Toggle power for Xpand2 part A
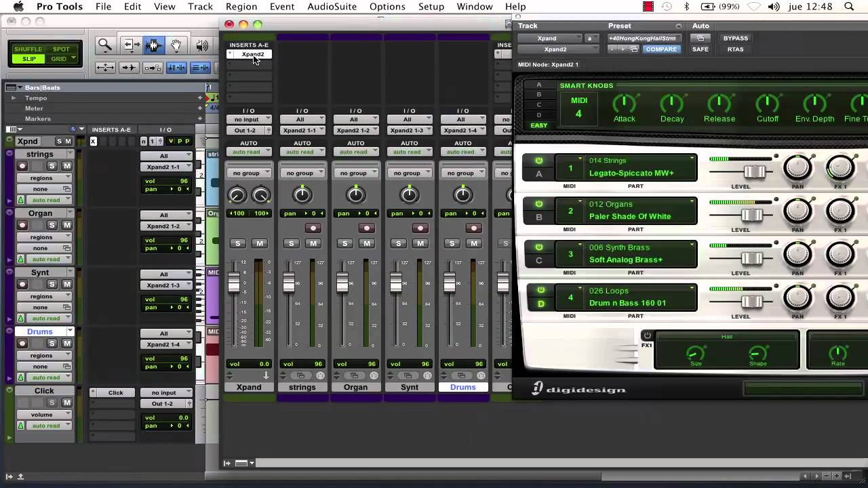868x488 pixels. pyautogui.click(x=539, y=161)
